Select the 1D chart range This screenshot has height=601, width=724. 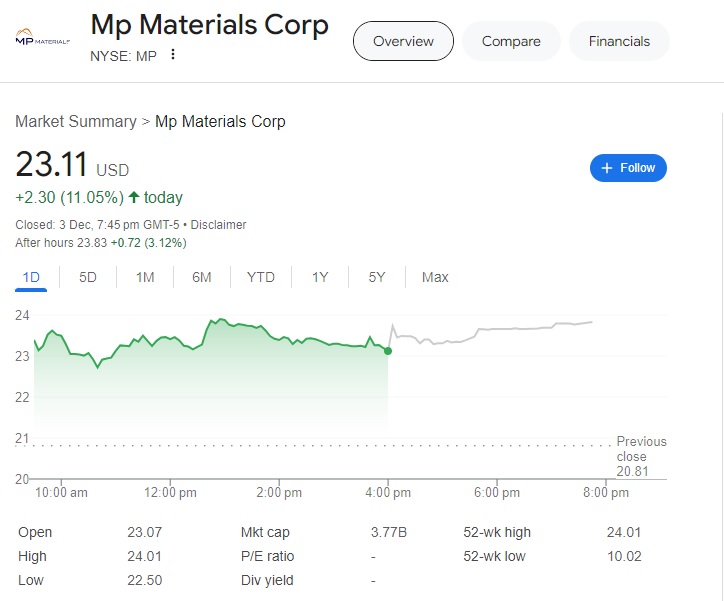point(31,277)
